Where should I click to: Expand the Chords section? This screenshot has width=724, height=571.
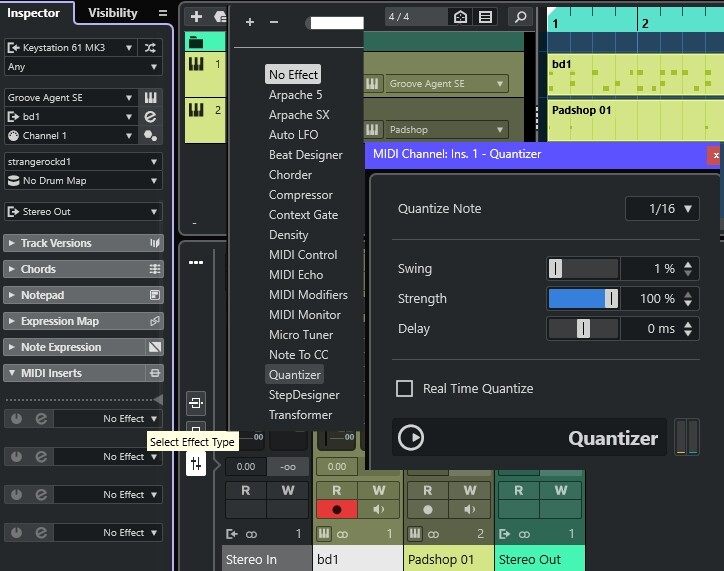[83, 269]
